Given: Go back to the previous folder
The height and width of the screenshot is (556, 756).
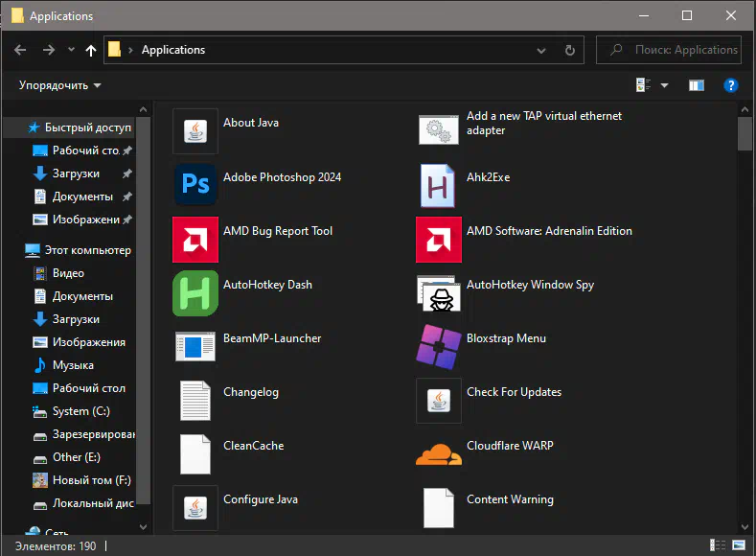Looking at the screenshot, I should [x=20, y=50].
